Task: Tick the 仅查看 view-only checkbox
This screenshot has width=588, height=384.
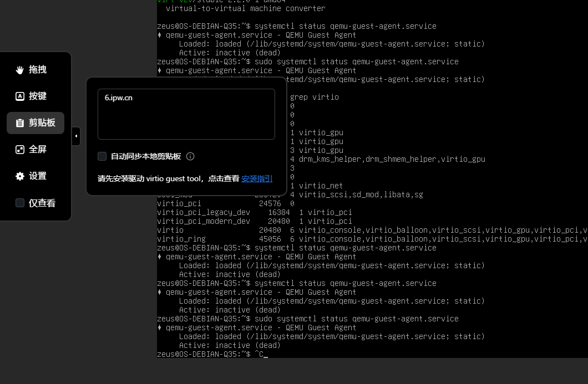Action: (x=20, y=203)
